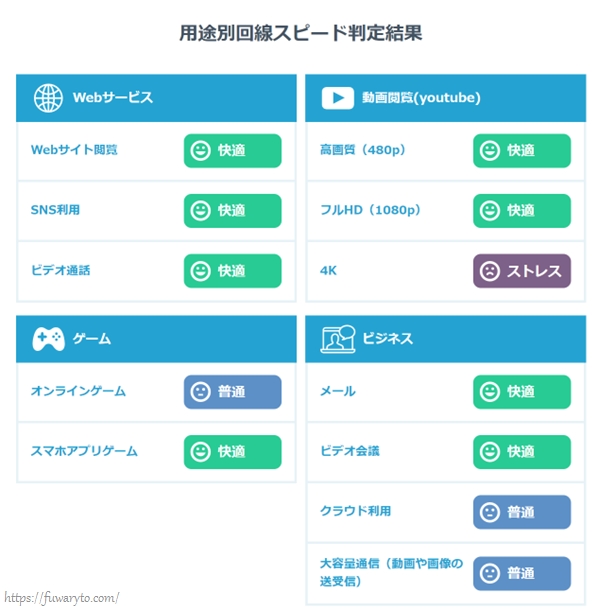This screenshot has height=611, width=598.
Task: Click the game controller icon beside ゲーム
Action: pyautogui.click(x=48, y=339)
